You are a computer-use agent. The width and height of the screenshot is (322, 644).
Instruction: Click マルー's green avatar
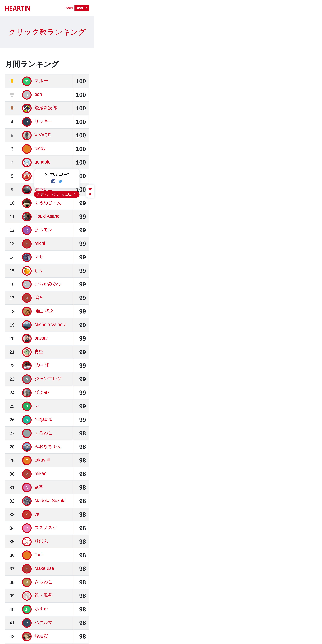(x=27, y=81)
